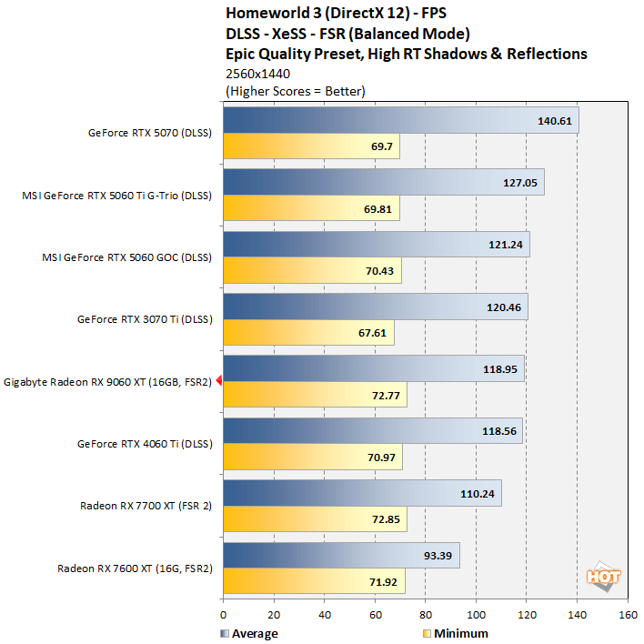The height and width of the screenshot is (644, 644).
Task: Click the 67.61 minimum value
Action: pyautogui.click(x=373, y=333)
